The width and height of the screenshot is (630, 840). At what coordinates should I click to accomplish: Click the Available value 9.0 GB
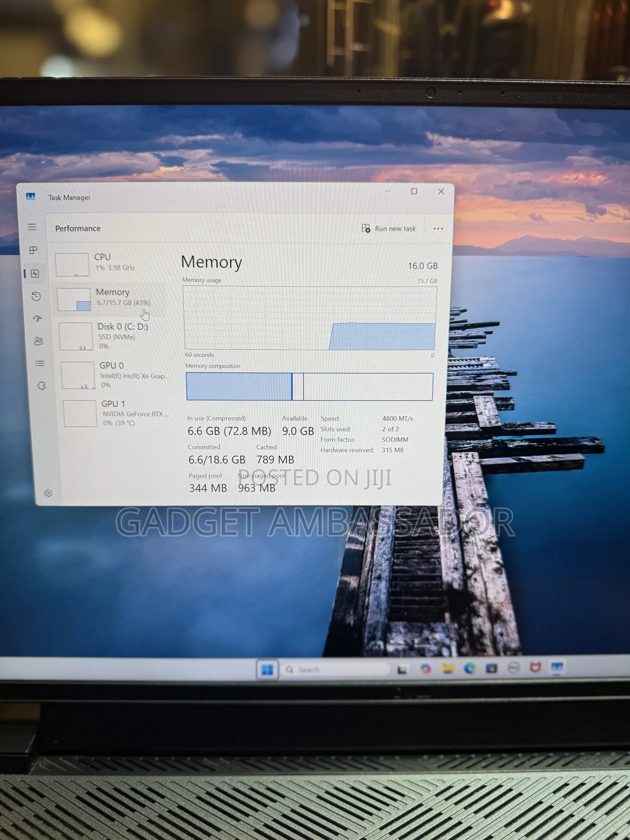coord(298,431)
